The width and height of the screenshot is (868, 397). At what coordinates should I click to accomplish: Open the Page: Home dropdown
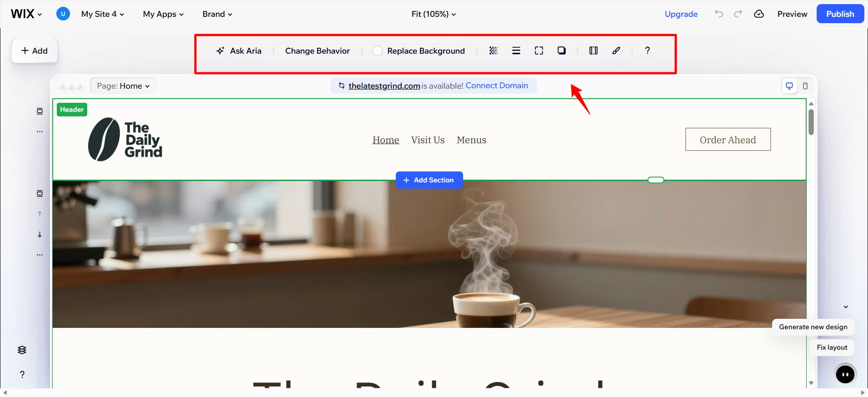[123, 86]
